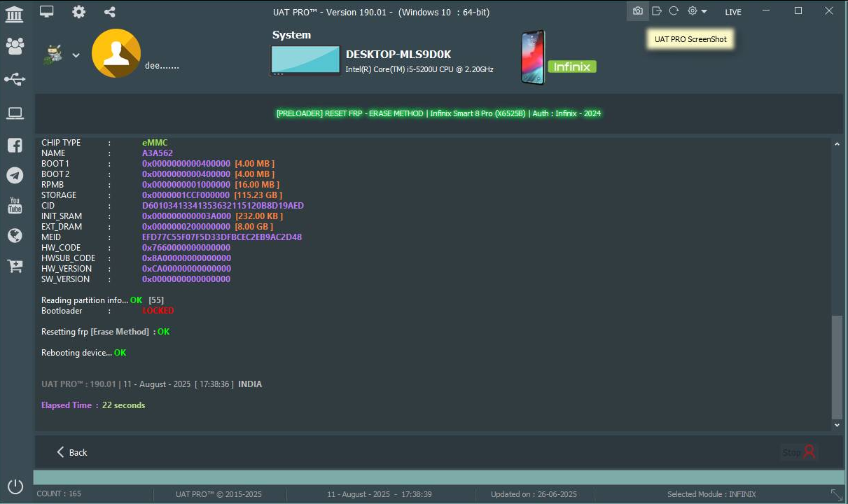Click the power button icon
This screenshot has width=848, height=504.
15,486
